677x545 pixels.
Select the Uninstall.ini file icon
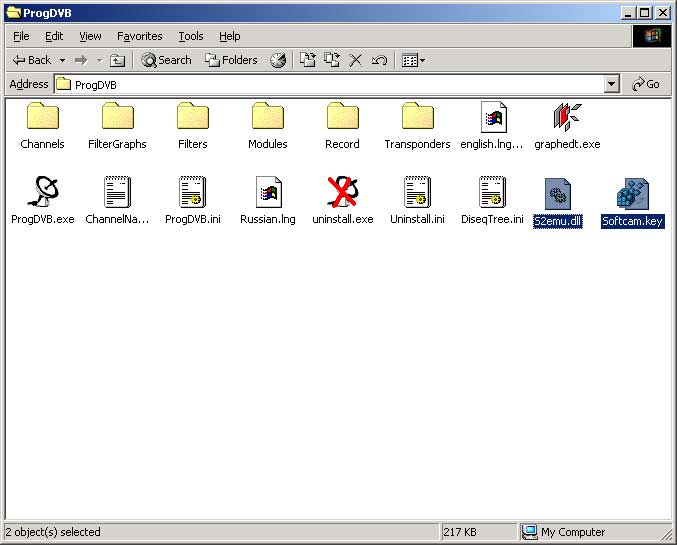tap(418, 192)
